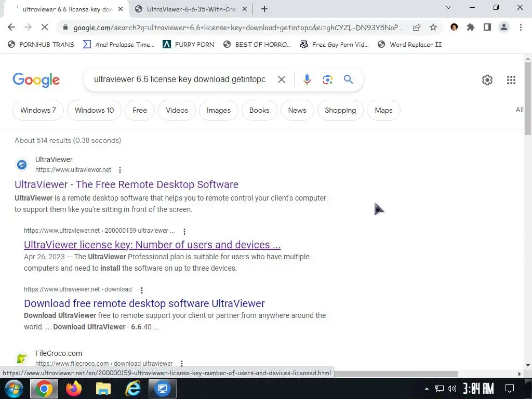Click the https://www.ultraviewer.net URL text
The height and width of the screenshot is (399, 532).
(73, 170)
